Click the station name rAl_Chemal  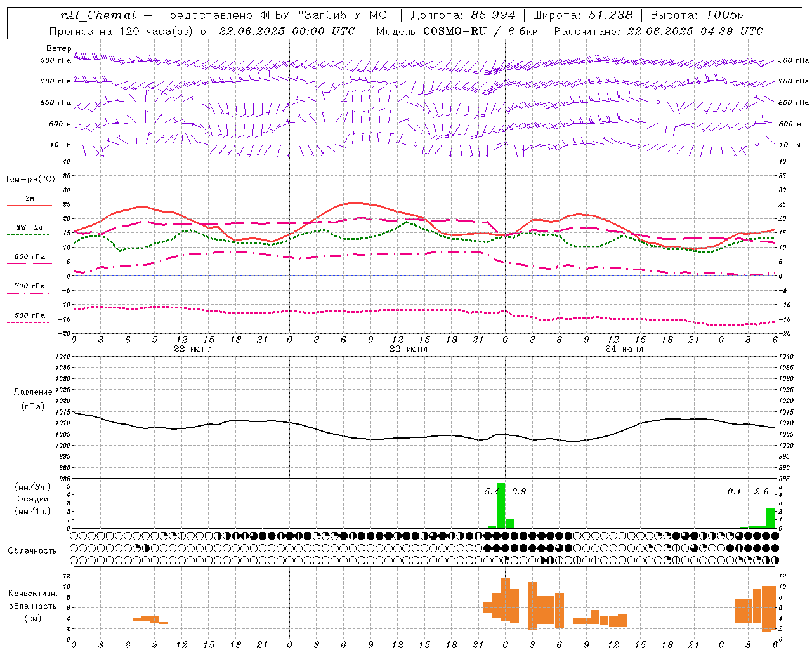98,15
